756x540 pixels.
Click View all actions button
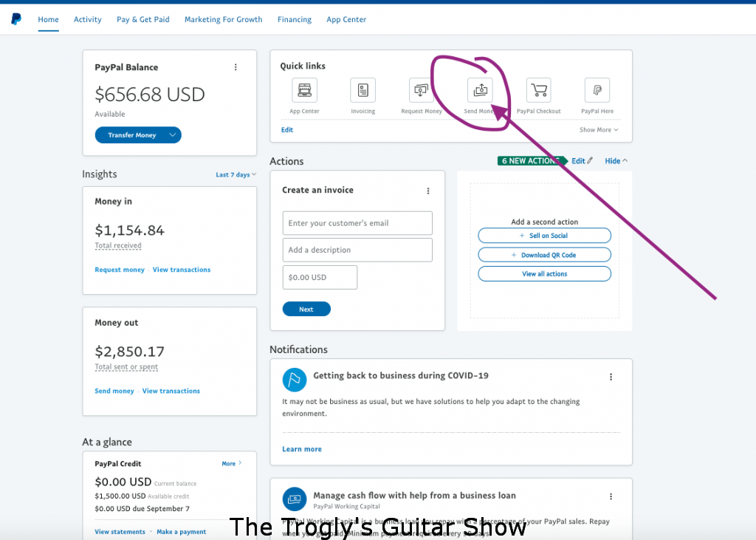click(x=544, y=273)
